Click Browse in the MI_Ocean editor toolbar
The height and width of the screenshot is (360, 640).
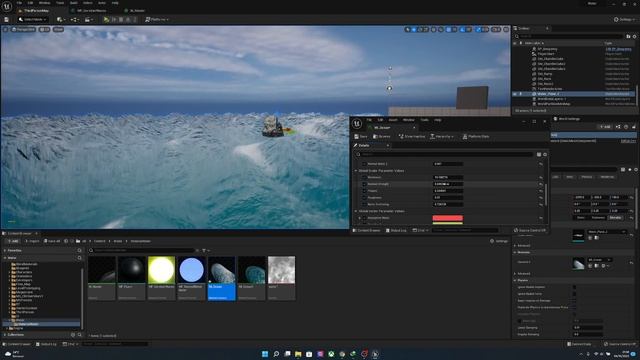tap(382, 136)
